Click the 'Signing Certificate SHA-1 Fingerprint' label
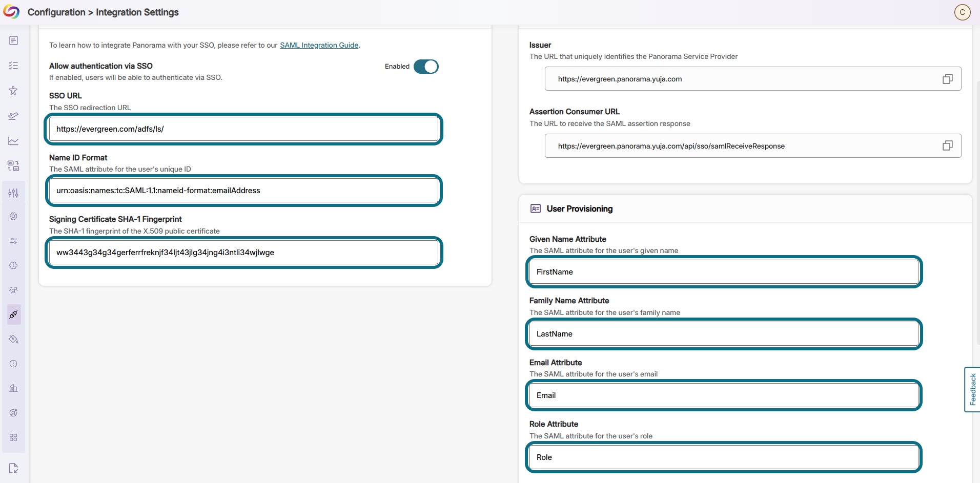The height and width of the screenshot is (483, 980). pos(115,219)
